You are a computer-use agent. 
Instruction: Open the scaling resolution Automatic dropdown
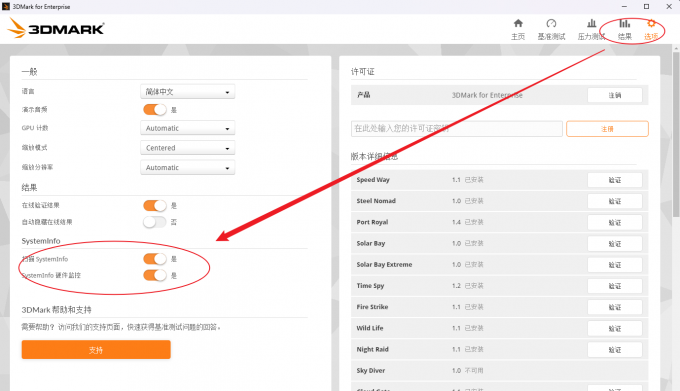click(188, 167)
